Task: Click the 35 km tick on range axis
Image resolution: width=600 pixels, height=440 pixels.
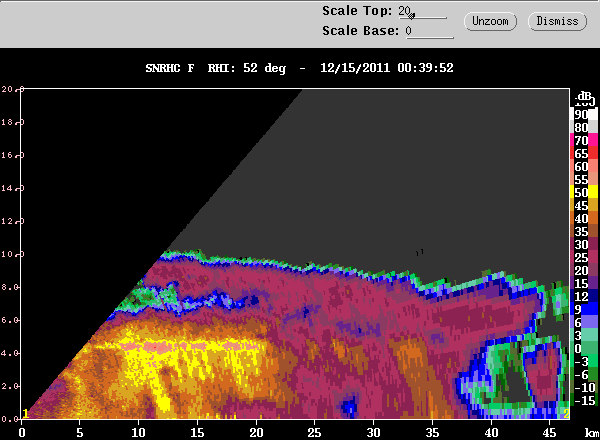Action: point(432,433)
